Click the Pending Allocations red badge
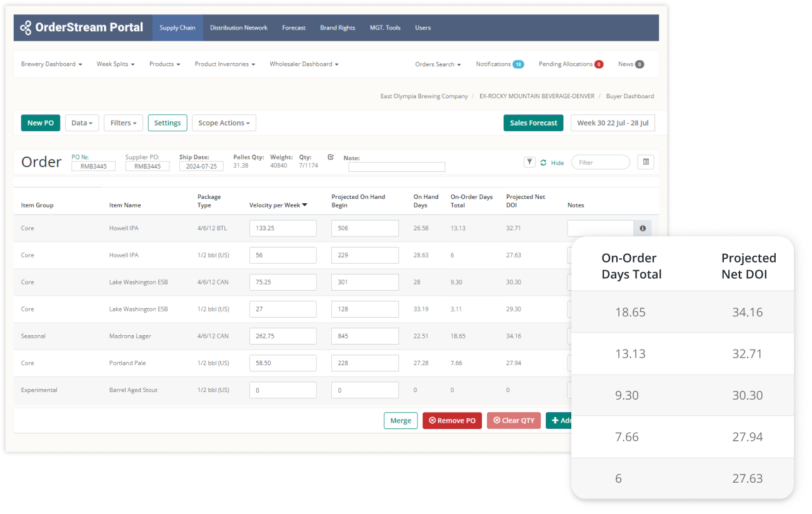 click(x=598, y=64)
